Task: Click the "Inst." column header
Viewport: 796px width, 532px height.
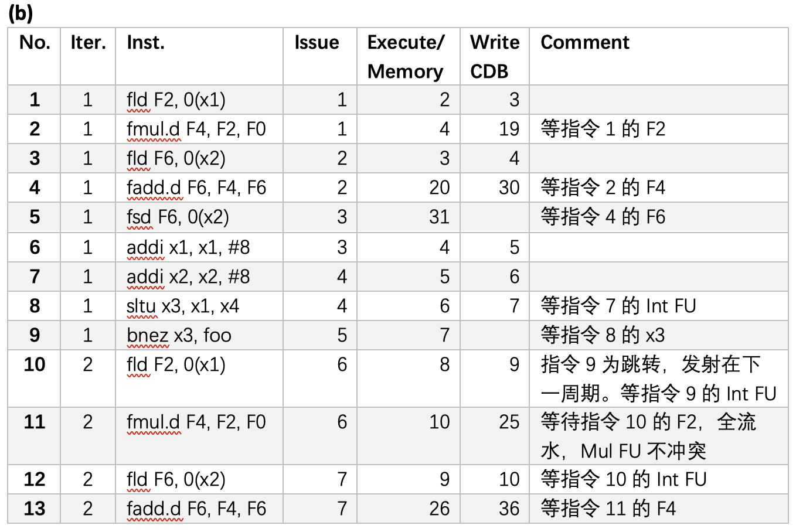Action: click(x=146, y=43)
